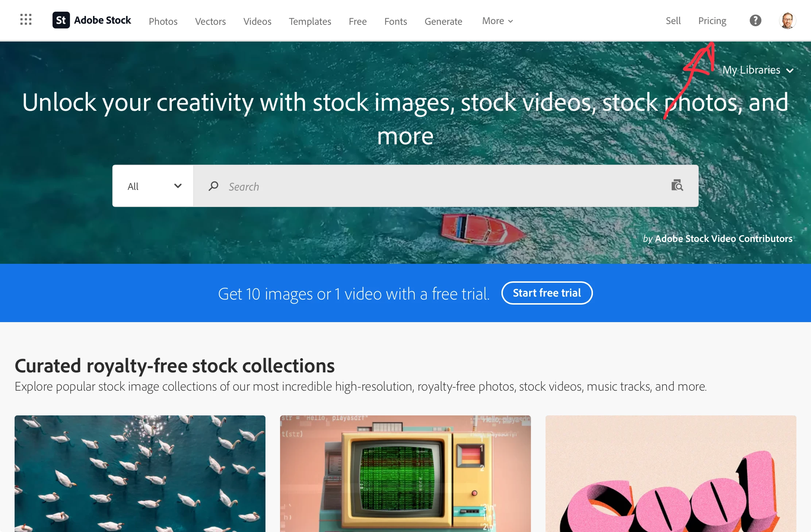The width and height of the screenshot is (811, 532).
Task: Focus the Search input field
Action: tap(446, 186)
